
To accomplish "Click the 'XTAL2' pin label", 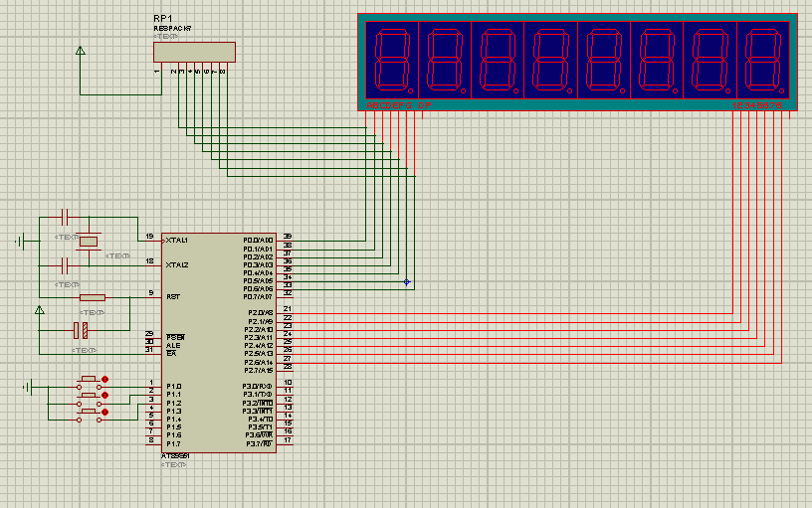I will pos(177,264).
